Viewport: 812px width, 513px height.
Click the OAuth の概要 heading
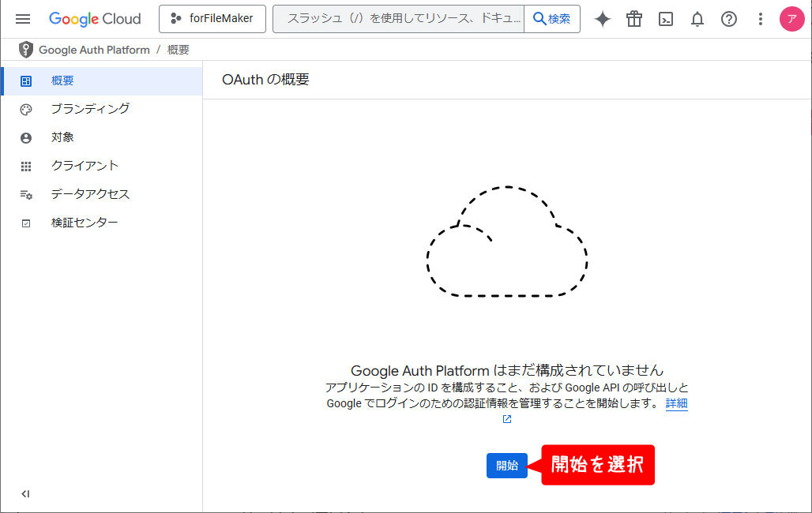pyautogui.click(x=265, y=80)
